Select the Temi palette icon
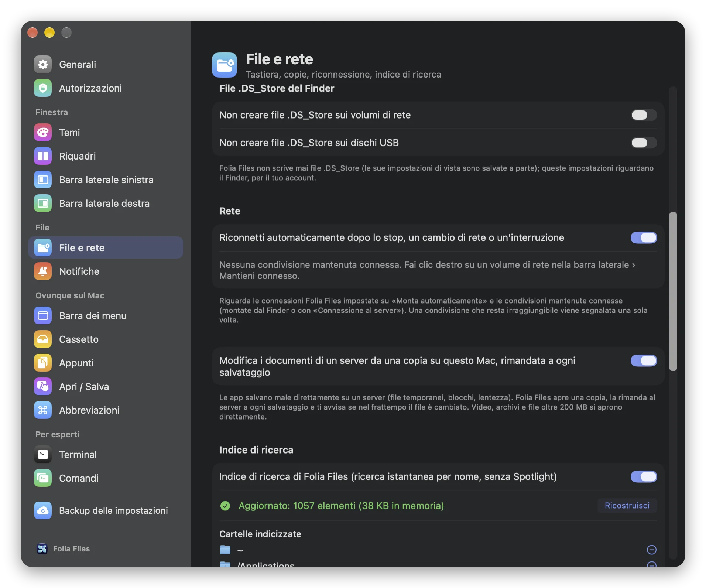 tap(43, 133)
